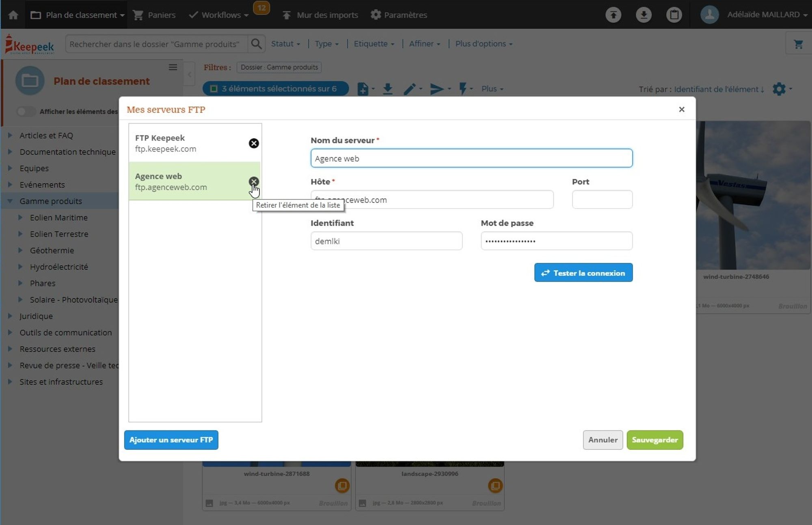Click Tester la connexion button

pos(583,273)
